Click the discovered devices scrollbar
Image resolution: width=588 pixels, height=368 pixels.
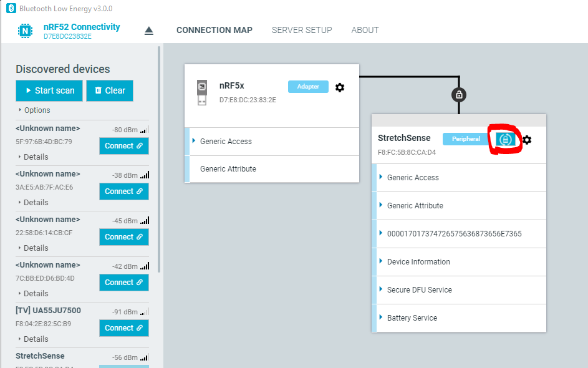(159, 160)
